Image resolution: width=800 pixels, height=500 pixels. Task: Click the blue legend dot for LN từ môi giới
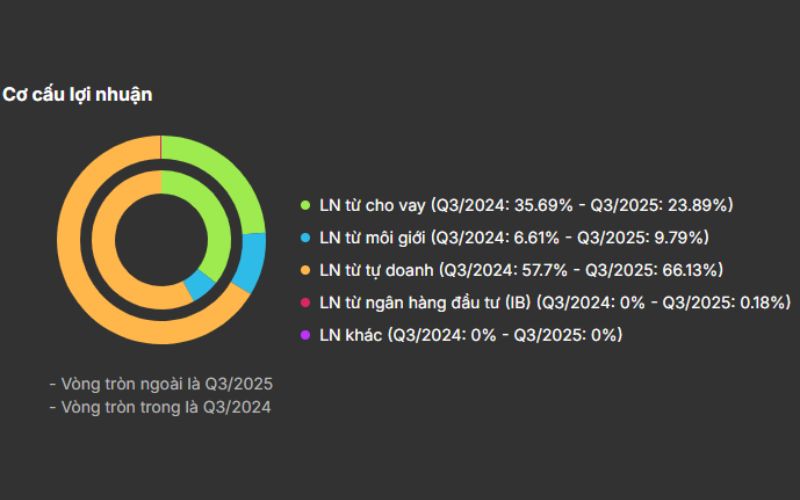[307, 238]
